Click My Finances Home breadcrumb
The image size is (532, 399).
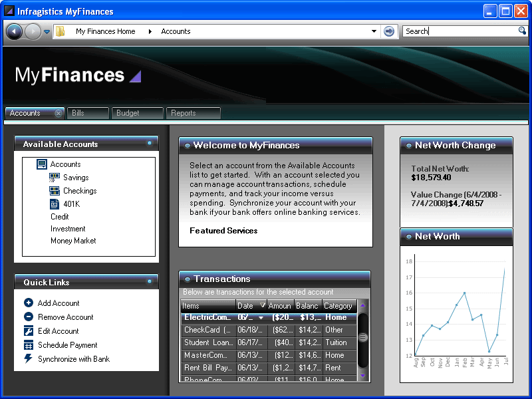point(106,31)
